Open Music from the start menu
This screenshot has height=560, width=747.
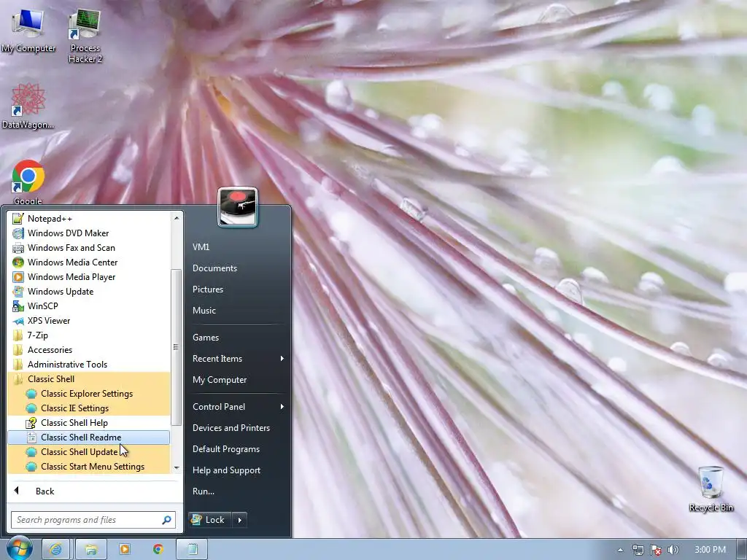click(x=238, y=311)
